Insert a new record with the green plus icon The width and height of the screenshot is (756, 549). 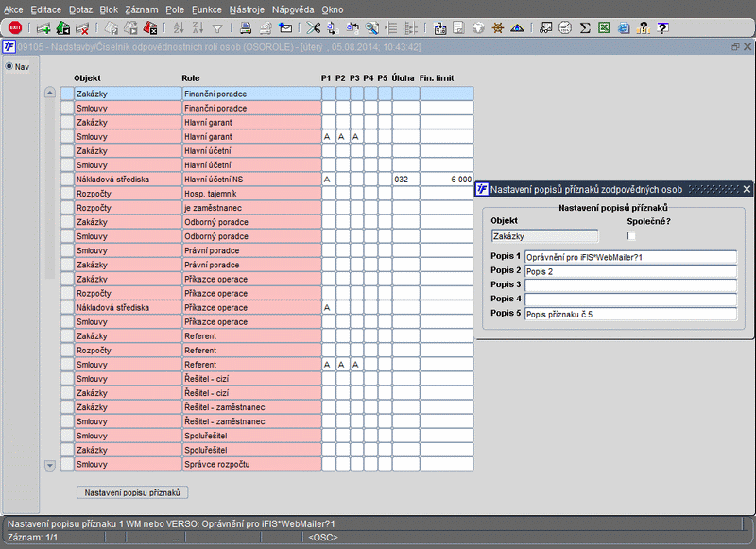click(43, 28)
